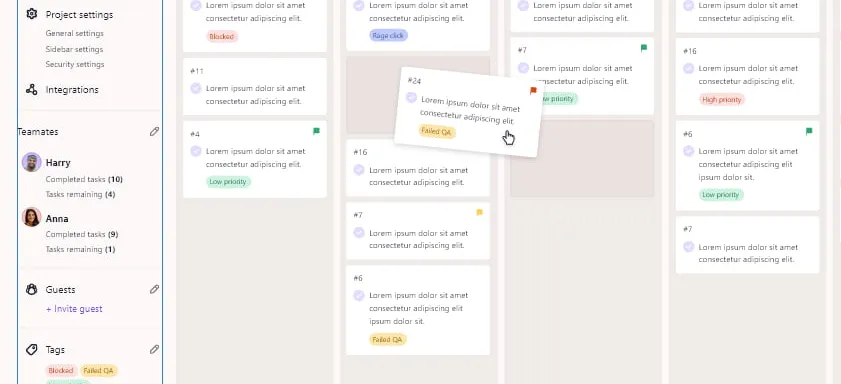Click the Low priority tag on card #6
Screen dimensions: 841x384
721,195
